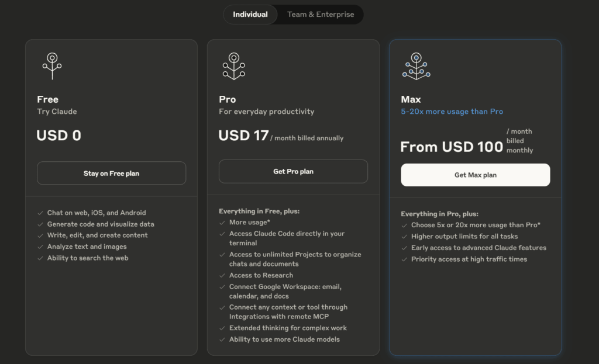Choose the Get Pro plan button
The width and height of the screenshot is (599, 364).
[294, 171]
